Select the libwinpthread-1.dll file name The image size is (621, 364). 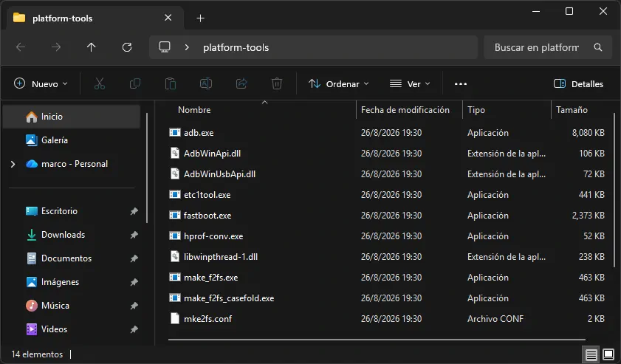221,257
